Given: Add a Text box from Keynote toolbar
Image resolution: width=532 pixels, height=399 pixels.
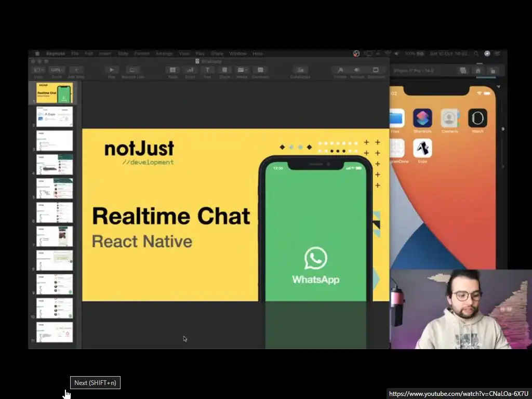Looking at the screenshot, I should [207, 70].
